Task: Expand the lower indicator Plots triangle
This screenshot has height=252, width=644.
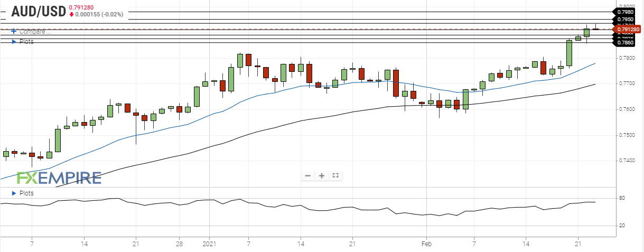Action: [14, 193]
